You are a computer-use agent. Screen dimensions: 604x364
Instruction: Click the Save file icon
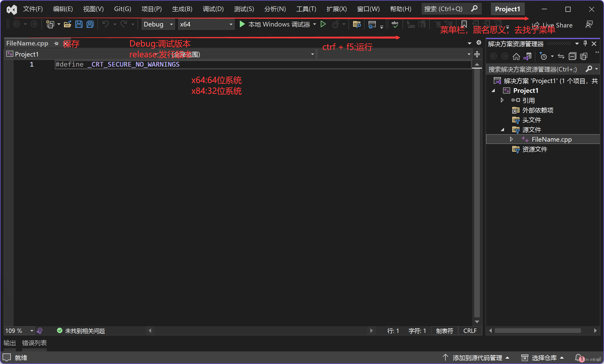point(79,24)
